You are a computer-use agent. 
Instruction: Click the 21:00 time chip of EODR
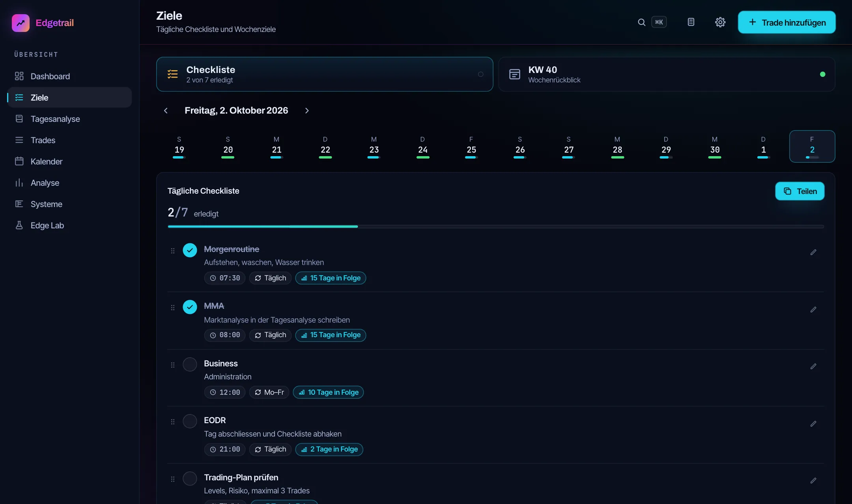[225, 449]
